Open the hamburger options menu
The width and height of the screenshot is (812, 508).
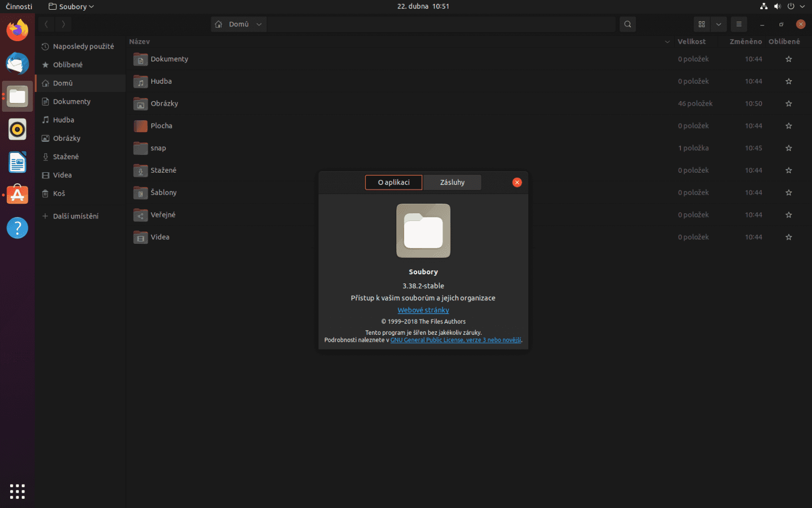point(739,24)
